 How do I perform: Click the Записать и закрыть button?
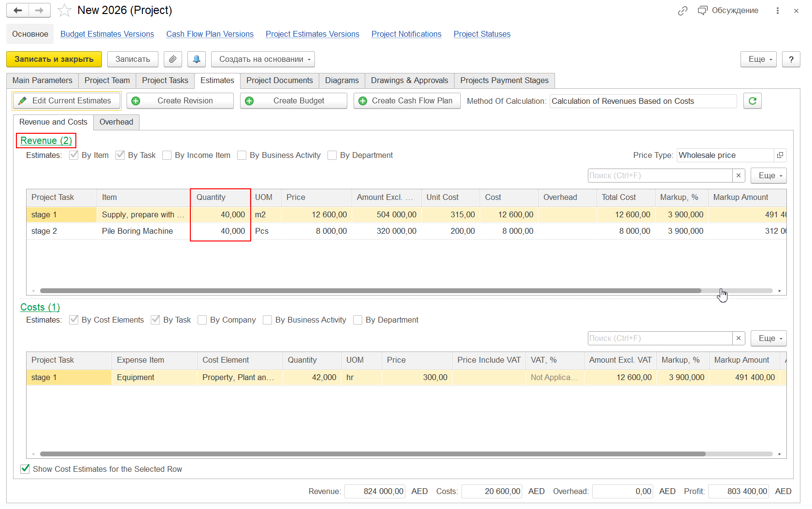point(54,59)
